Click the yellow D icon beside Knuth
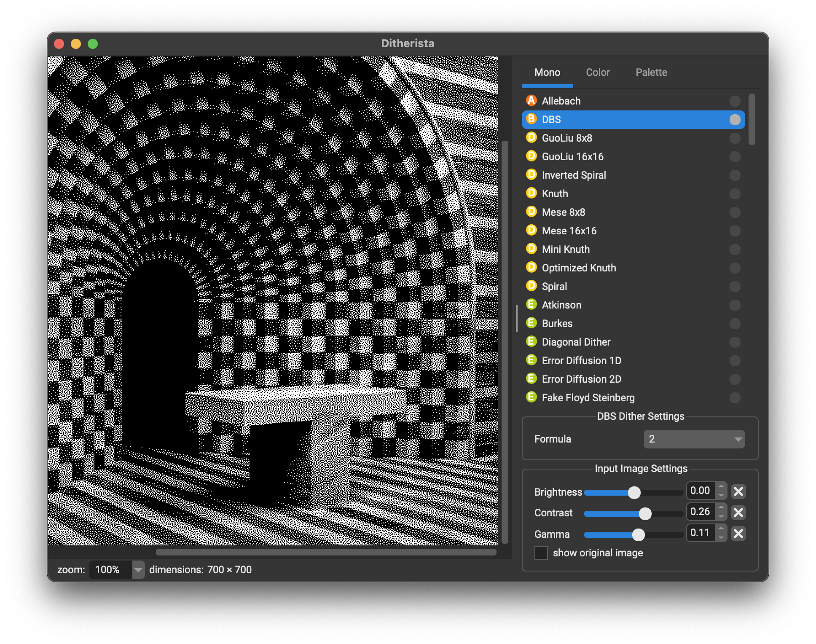The width and height of the screenshot is (816, 644). [x=531, y=193]
